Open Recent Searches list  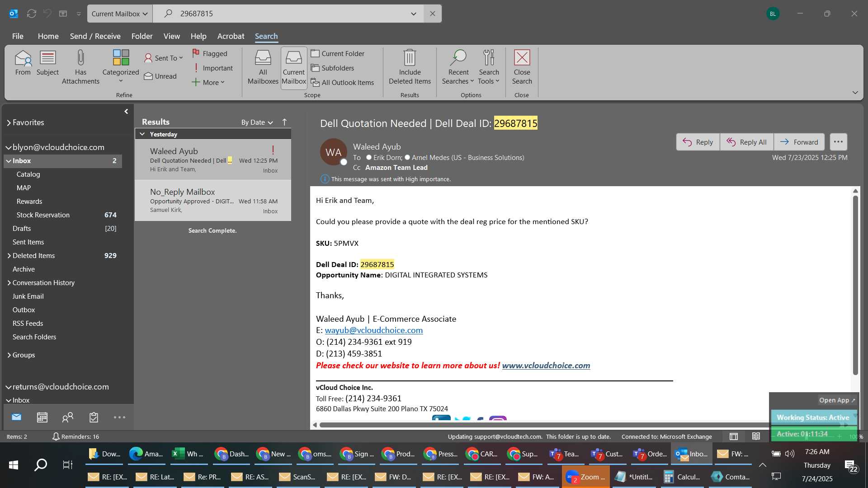pyautogui.click(x=458, y=68)
